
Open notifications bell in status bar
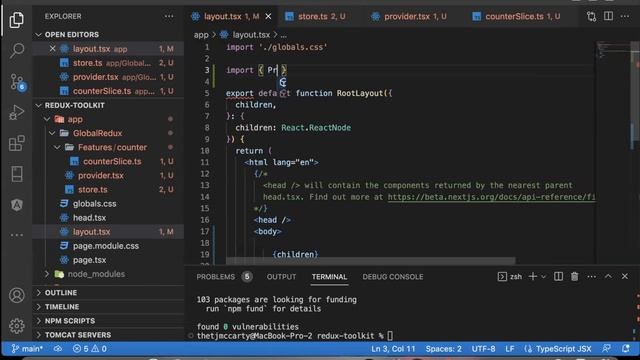coord(626,349)
